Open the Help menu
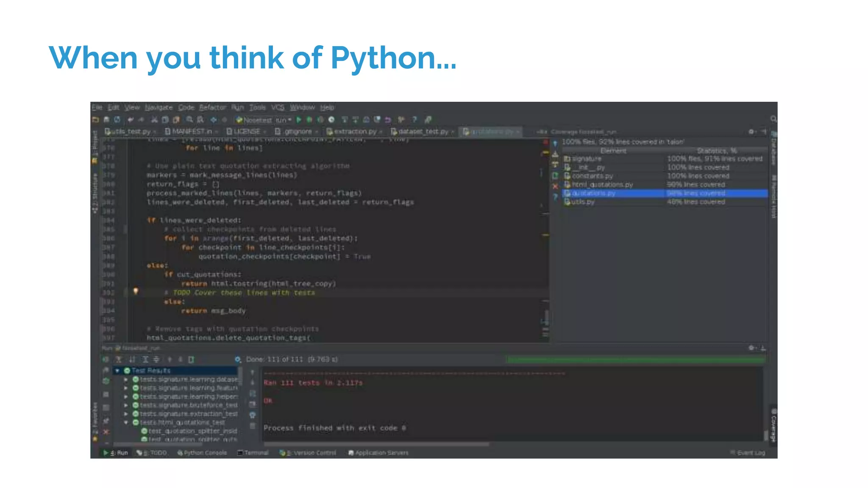Screen dimensions: 868x488 point(327,107)
